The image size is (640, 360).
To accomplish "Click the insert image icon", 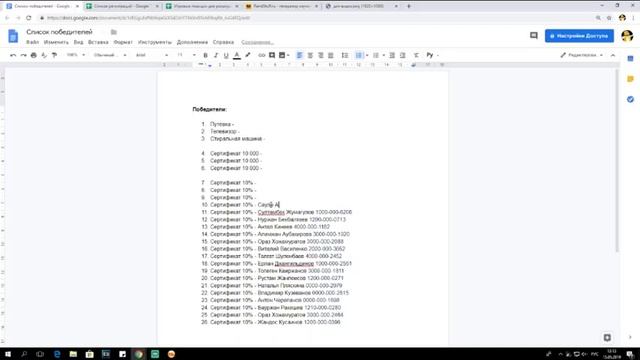I will tap(282, 55).
